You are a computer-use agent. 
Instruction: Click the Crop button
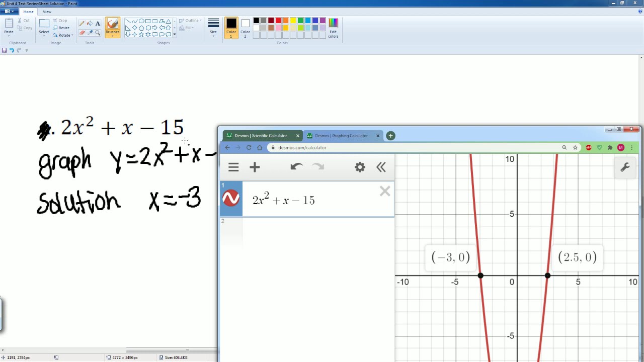point(60,21)
